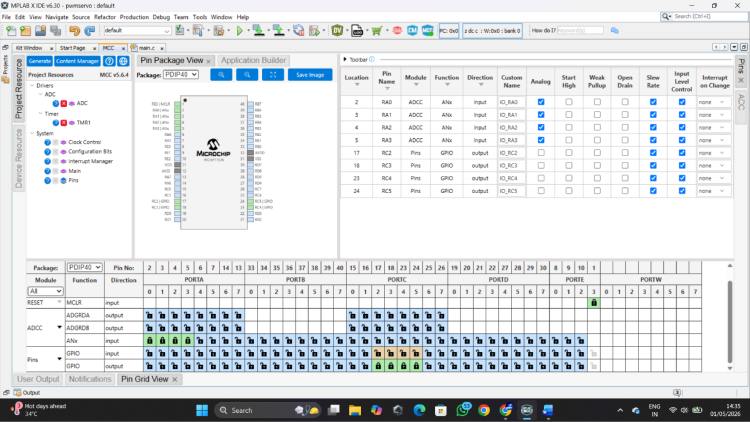Screen dimensions: 750x422
Task: Expand the Toolbar disclosure triangle
Action: (x=345, y=60)
